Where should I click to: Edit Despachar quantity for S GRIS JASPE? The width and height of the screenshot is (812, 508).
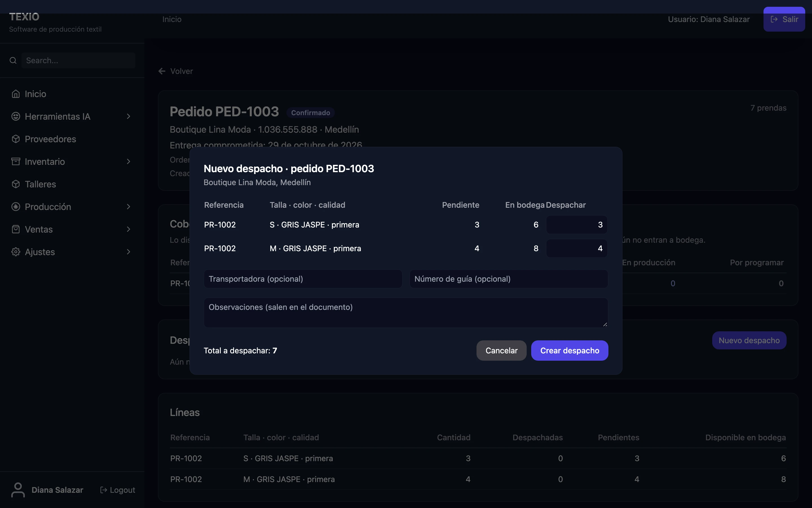(577, 224)
